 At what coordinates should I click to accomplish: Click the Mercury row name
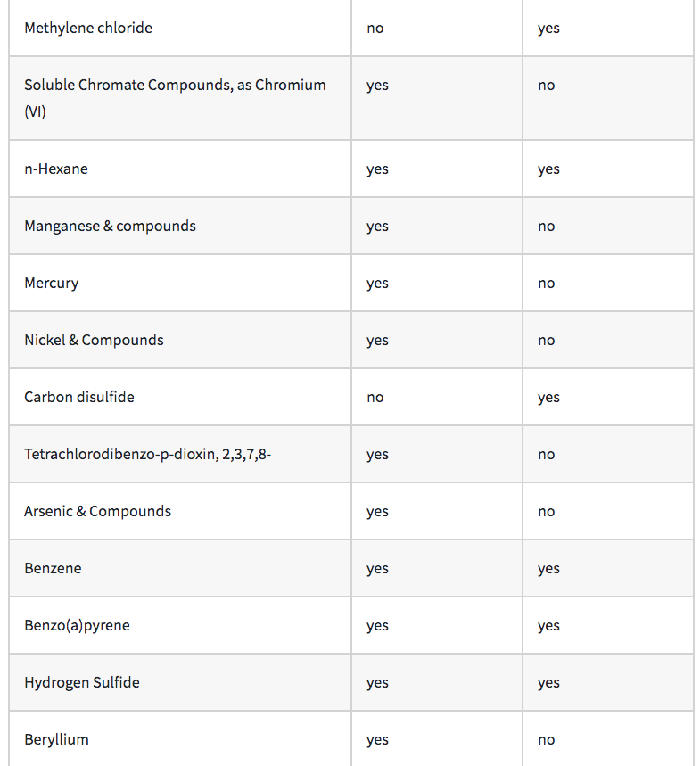[52, 283]
